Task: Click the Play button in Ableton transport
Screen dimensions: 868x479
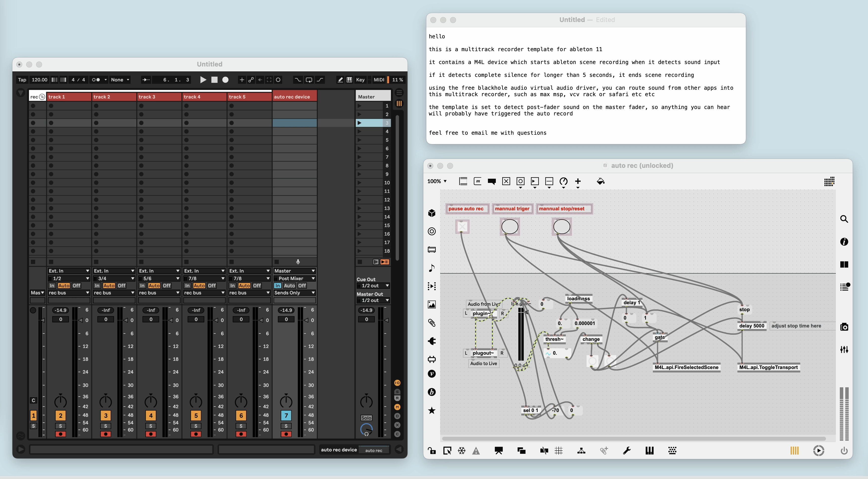Action: tap(203, 80)
